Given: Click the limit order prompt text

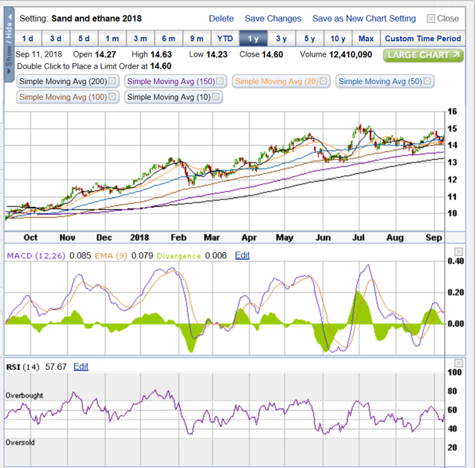Looking at the screenshot, I should (94, 66).
